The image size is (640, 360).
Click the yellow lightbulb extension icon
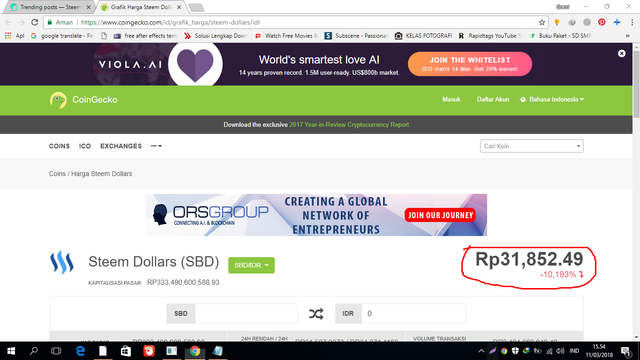click(x=557, y=22)
